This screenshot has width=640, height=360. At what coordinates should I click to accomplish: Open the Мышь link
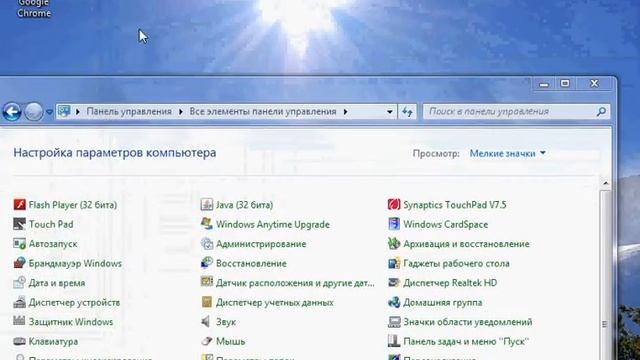(231, 342)
